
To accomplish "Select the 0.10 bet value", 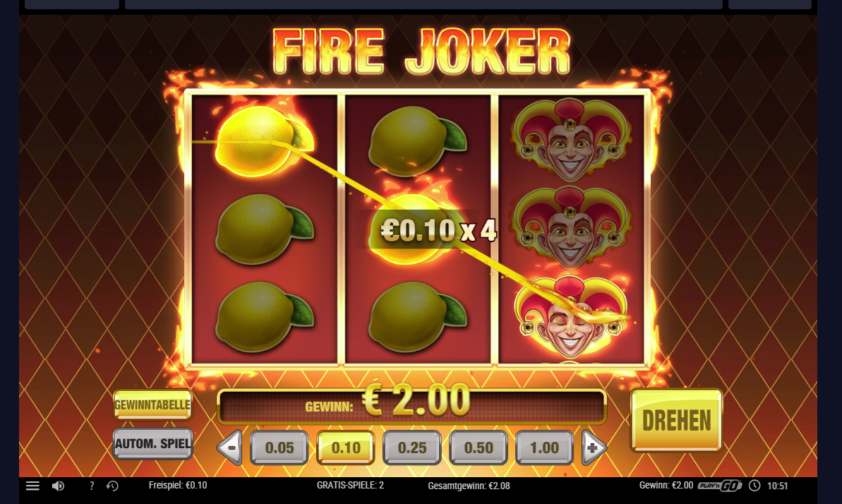I will tap(346, 447).
